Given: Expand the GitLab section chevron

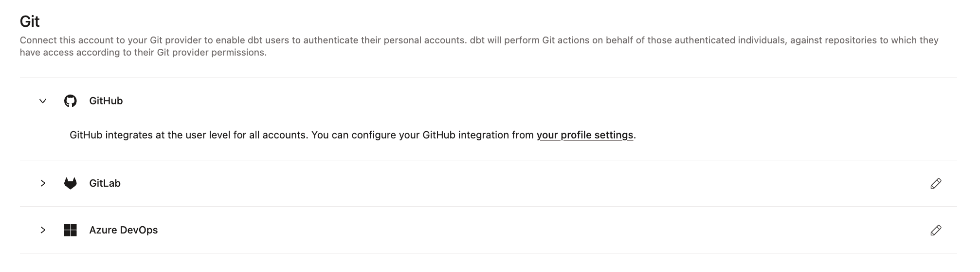Looking at the screenshot, I should [x=43, y=183].
